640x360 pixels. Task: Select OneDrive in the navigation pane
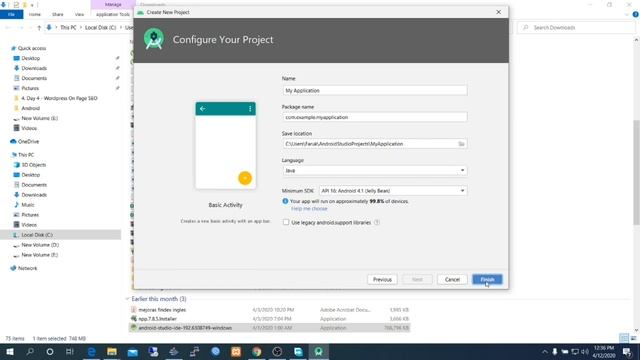tap(28, 141)
